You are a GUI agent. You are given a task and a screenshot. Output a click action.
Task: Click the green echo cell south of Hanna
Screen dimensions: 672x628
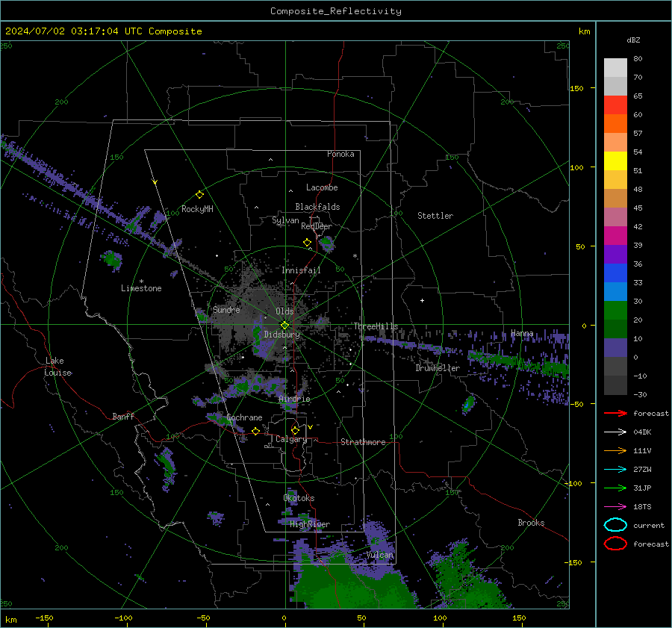pyautogui.click(x=468, y=403)
